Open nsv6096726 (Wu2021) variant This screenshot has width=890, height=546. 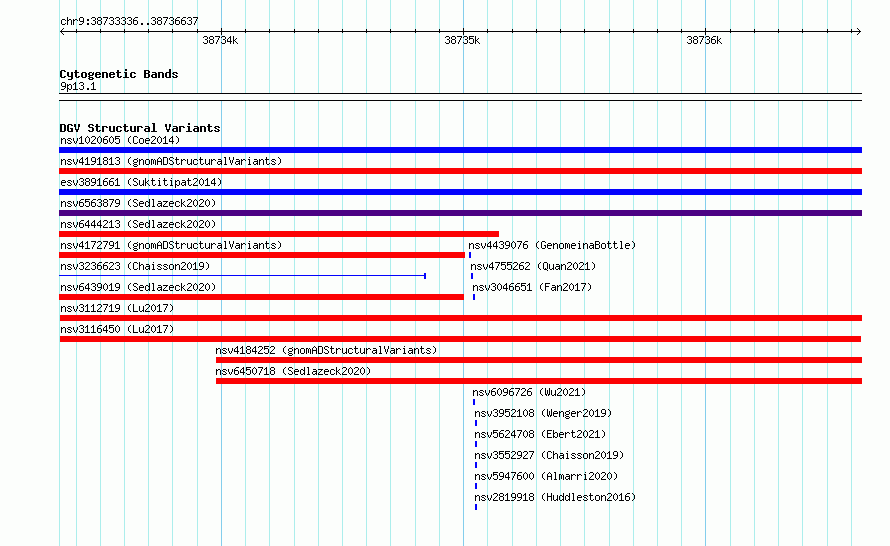(x=529, y=392)
